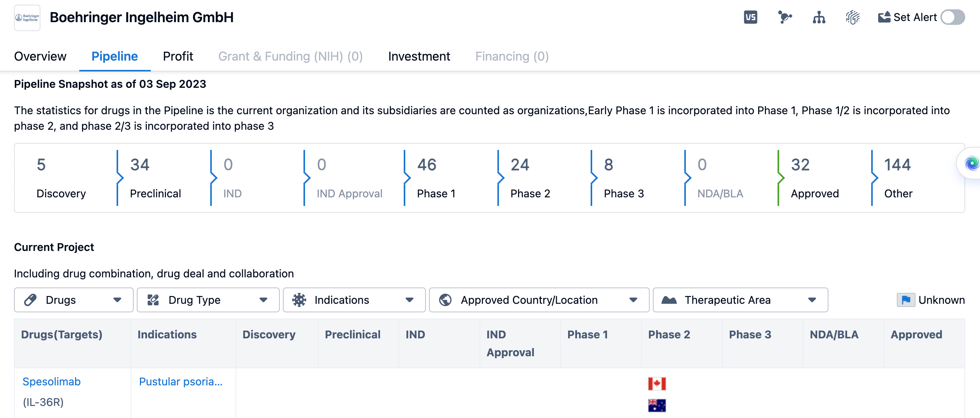Click the blue Unknown flag legend icon
Screen dimensions: 980x418
[x=906, y=300]
